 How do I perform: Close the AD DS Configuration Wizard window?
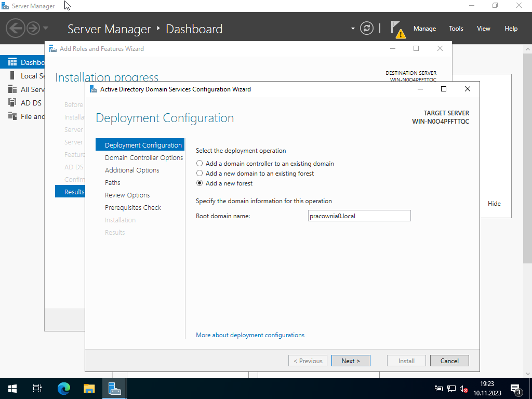coord(468,89)
